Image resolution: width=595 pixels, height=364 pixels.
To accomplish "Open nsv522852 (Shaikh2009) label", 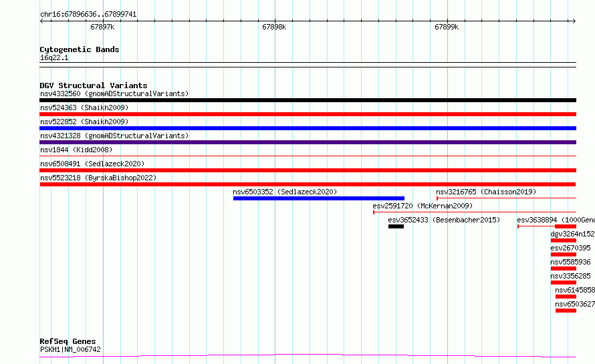I will click(x=84, y=122).
